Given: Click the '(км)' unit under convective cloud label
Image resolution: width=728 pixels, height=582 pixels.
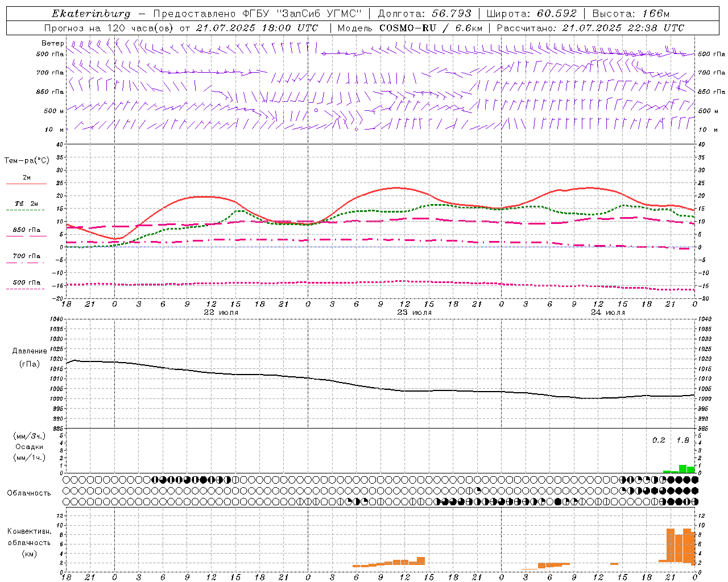Looking at the screenshot, I should coord(30,554).
